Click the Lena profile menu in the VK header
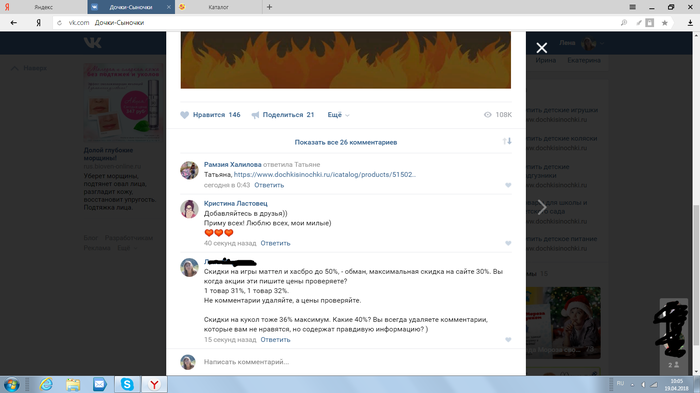 coord(581,43)
